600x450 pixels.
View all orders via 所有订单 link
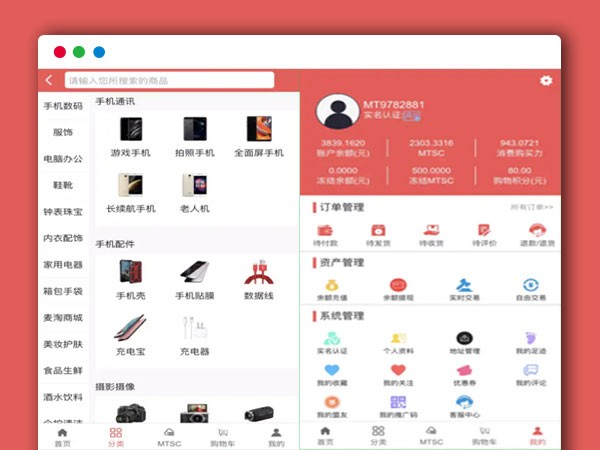click(531, 207)
